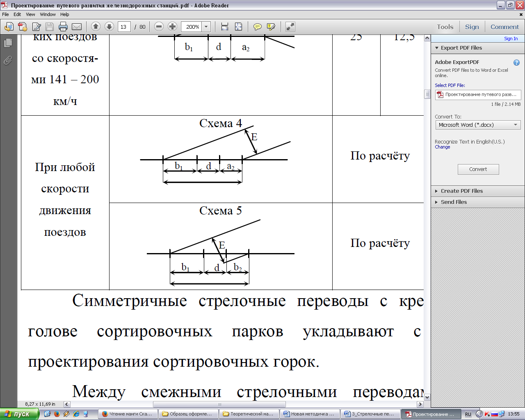Open the page thumbnails side panel

8,43
